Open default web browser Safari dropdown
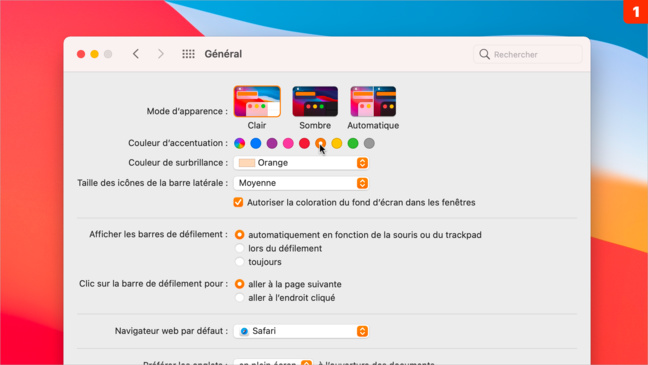Viewport: 648px width, 365px height. [x=301, y=331]
